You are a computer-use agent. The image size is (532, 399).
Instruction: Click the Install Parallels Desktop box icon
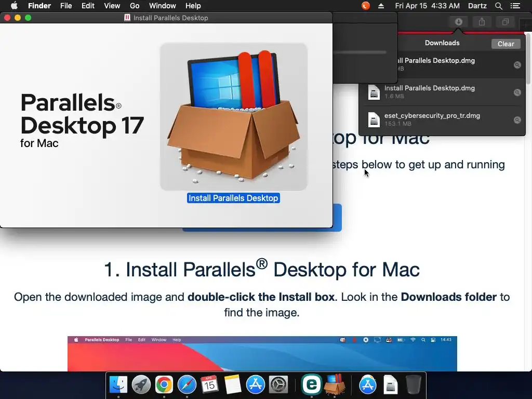click(234, 116)
